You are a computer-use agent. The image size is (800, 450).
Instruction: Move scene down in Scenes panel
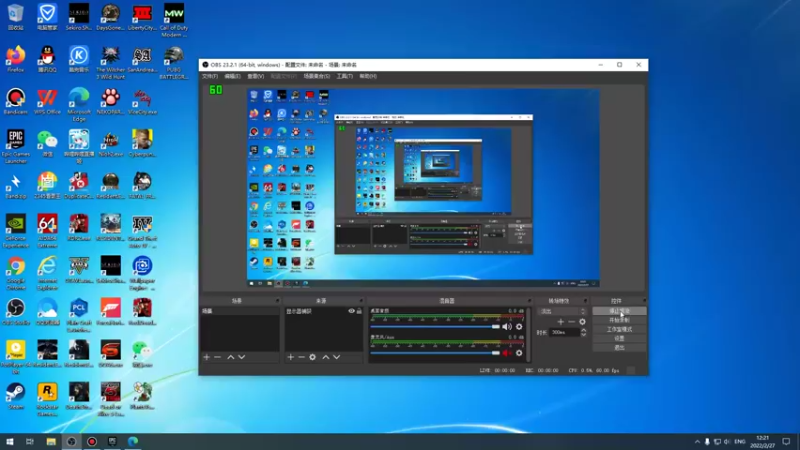tap(242, 357)
